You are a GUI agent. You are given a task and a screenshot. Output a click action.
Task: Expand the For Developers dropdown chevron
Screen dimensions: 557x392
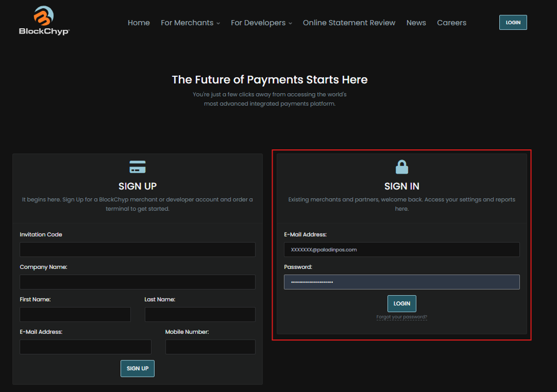[x=290, y=23]
